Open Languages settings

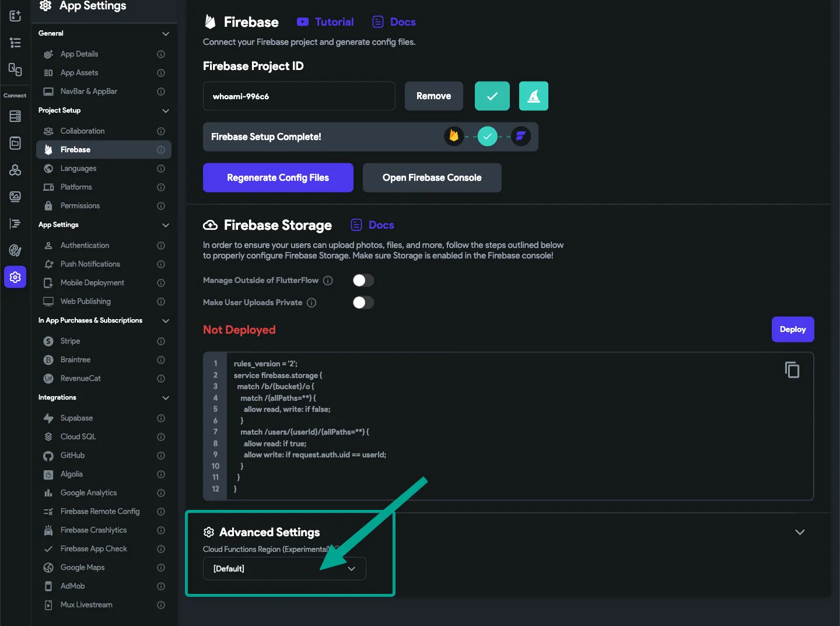click(x=104, y=169)
